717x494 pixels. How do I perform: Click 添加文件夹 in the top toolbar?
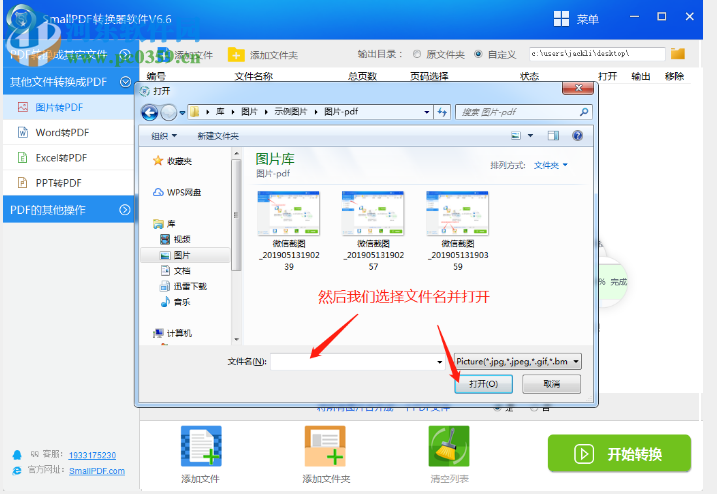pos(263,55)
